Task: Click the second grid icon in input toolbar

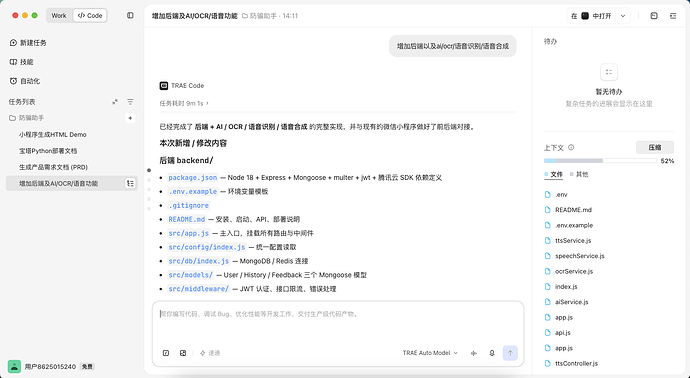Action: click(x=183, y=353)
